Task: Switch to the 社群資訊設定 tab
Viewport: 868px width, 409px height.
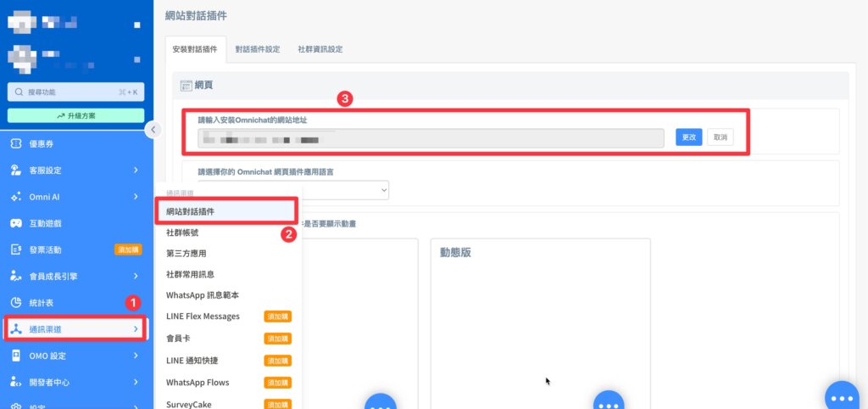Action: point(320,49)
